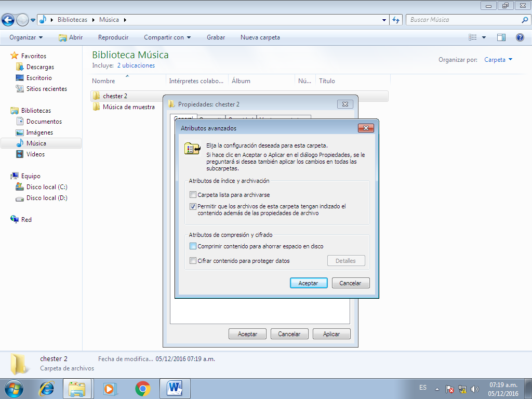Check Comprimir contenido para ahorrar espacio
The height and width of the screenshot is (399, 532).
(193, 246)
